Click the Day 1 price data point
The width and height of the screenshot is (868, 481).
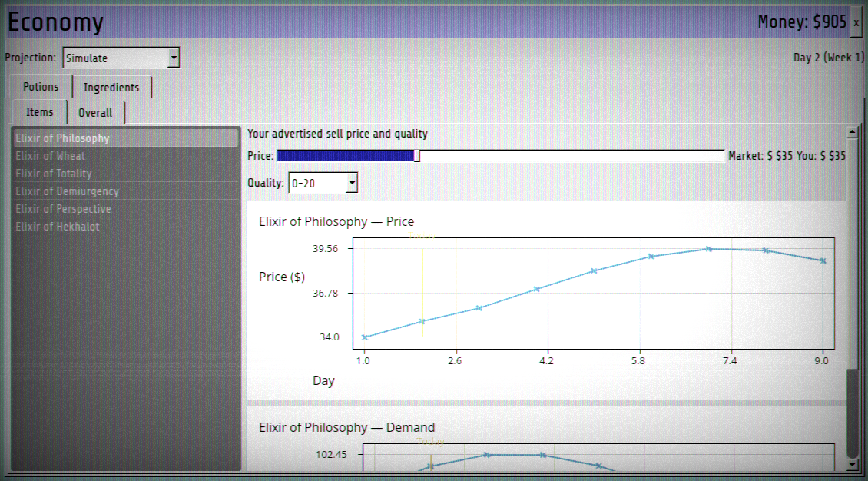(364, 337)
